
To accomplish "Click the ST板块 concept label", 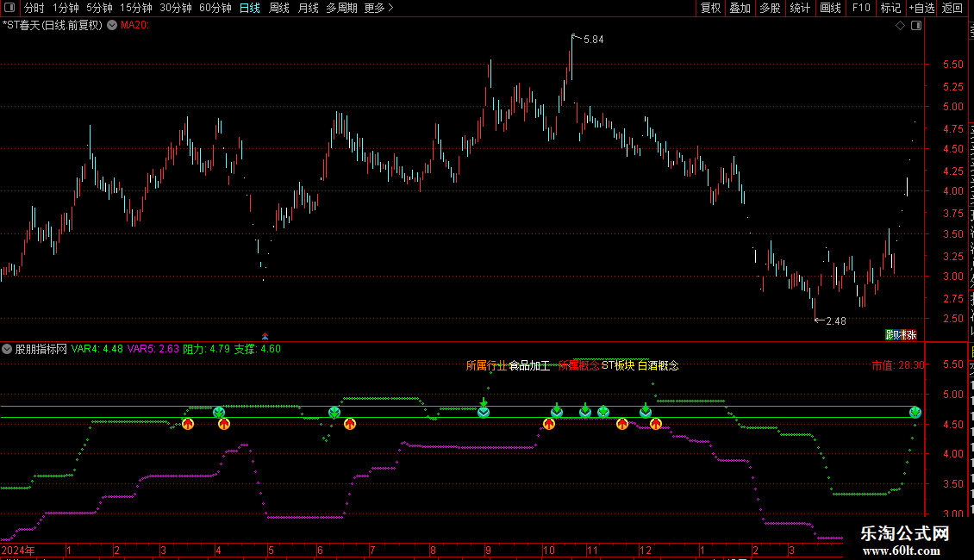I will coord(618,365).
